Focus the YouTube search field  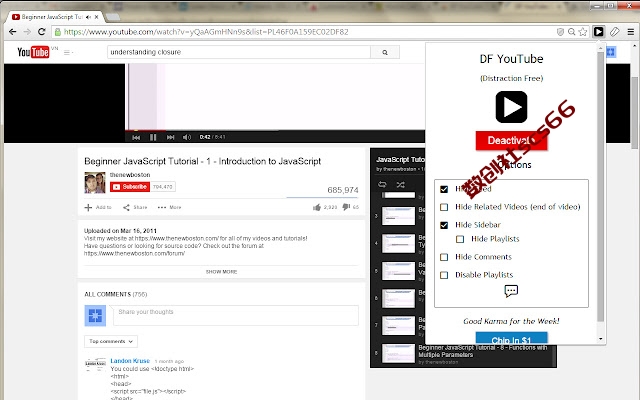(x=239, y=52)
